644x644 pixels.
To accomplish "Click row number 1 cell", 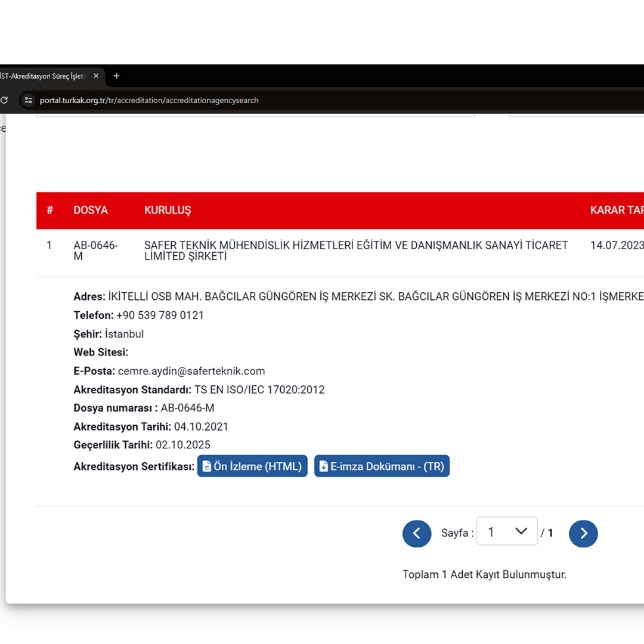I will tap(49, 246).
